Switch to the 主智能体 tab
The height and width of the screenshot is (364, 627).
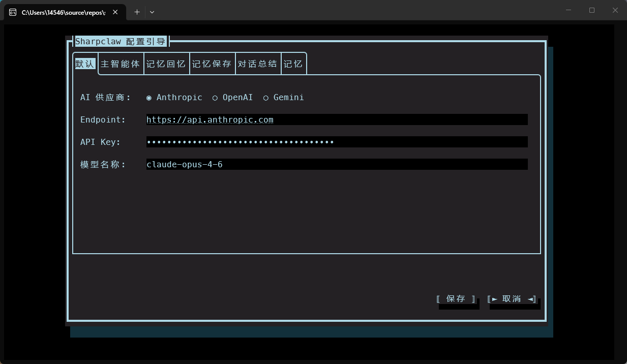point(120,63)
